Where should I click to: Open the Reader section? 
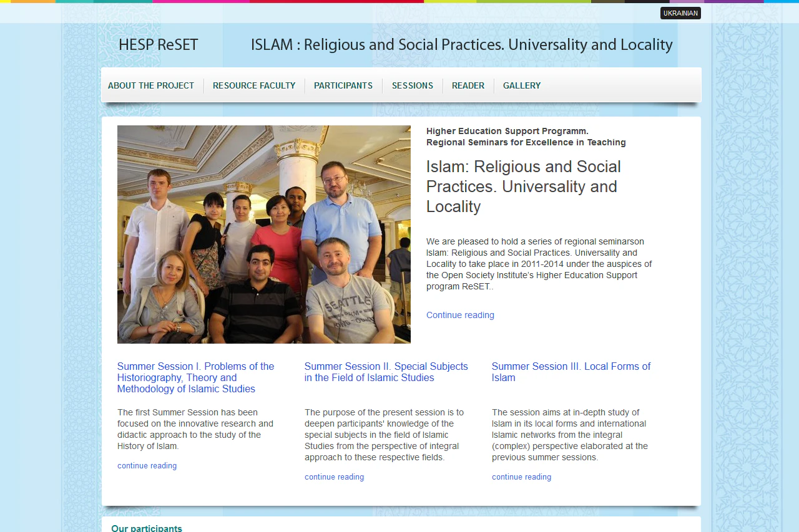coord(468,85)
